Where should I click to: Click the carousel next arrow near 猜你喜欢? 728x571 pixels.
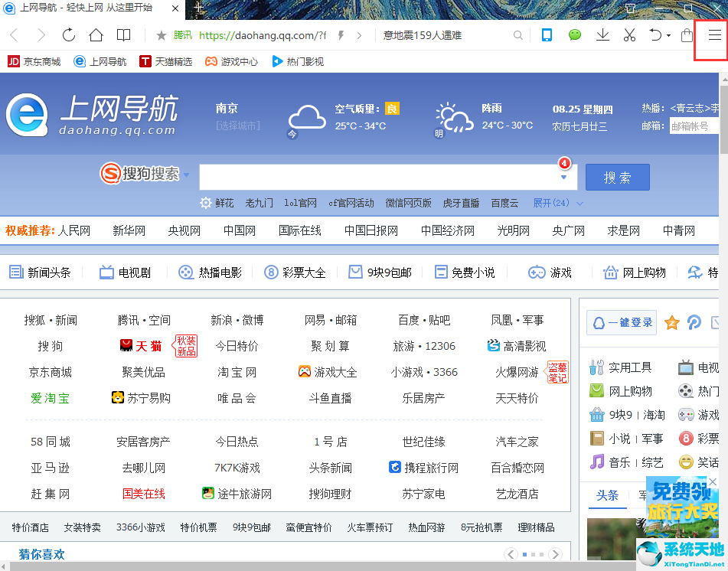pyautogui.click(x=555, y=554)
